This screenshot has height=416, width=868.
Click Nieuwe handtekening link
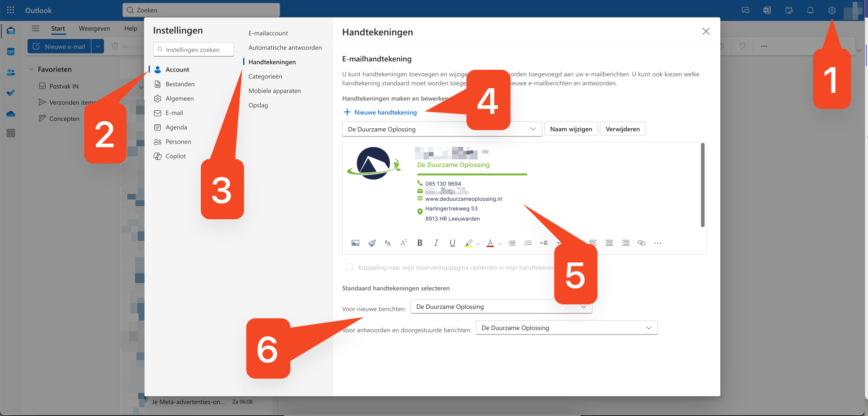point(380,112)
